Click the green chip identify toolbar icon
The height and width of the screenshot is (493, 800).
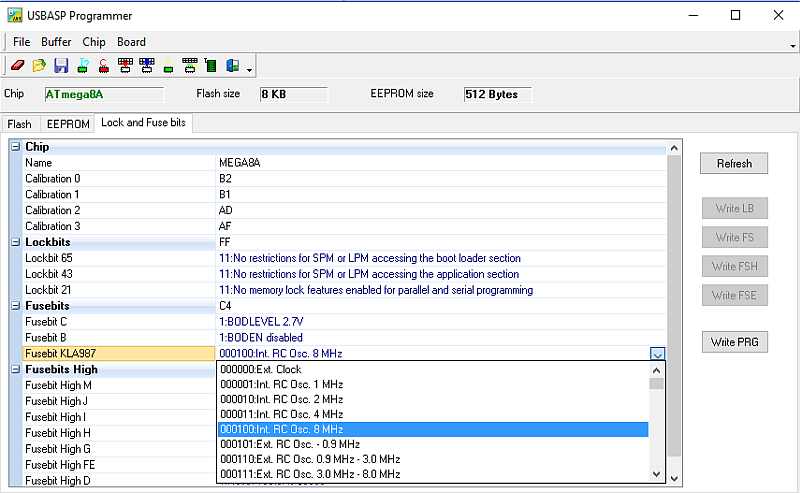83,65
